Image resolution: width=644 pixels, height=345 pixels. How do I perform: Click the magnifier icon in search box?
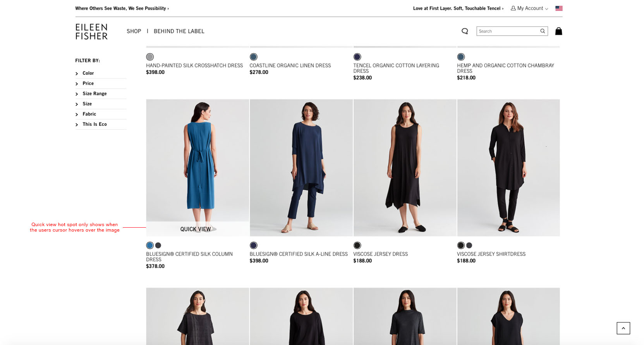[x=543, y=31]
